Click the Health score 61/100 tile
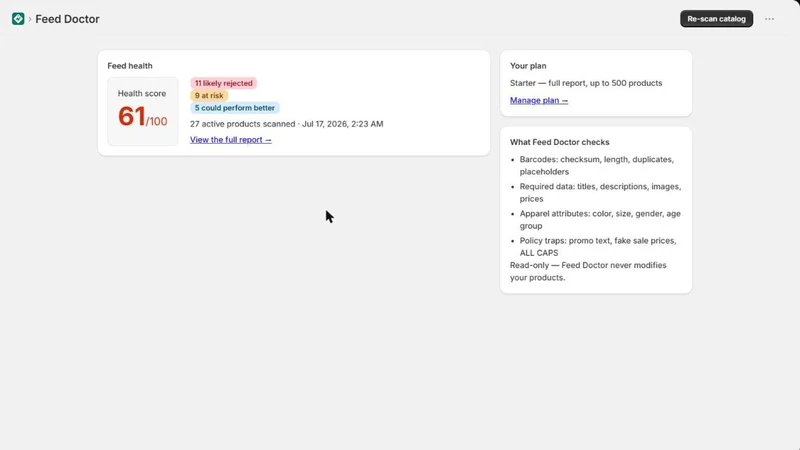The height and width of the screenshot is (450, 800). pos(142,111)
